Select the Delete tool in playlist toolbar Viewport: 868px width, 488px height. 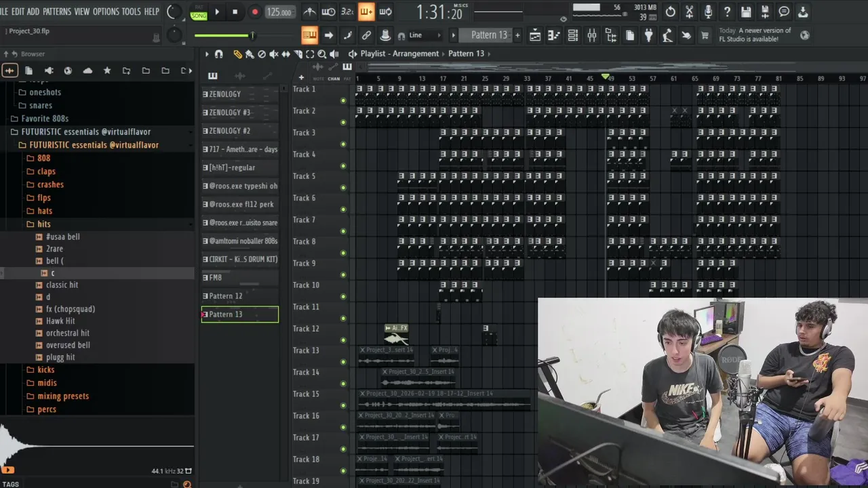click(262, 54)
